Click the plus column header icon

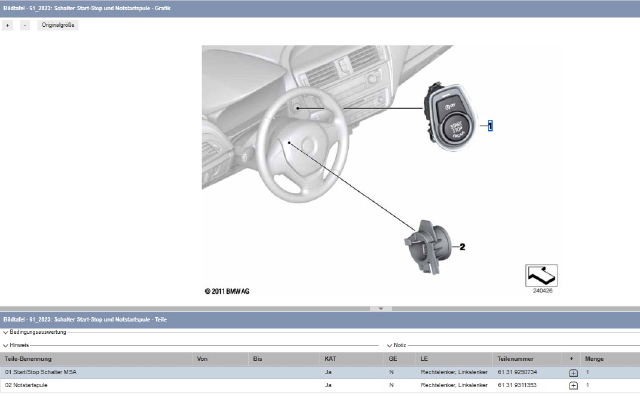click(x=571, y=359)
